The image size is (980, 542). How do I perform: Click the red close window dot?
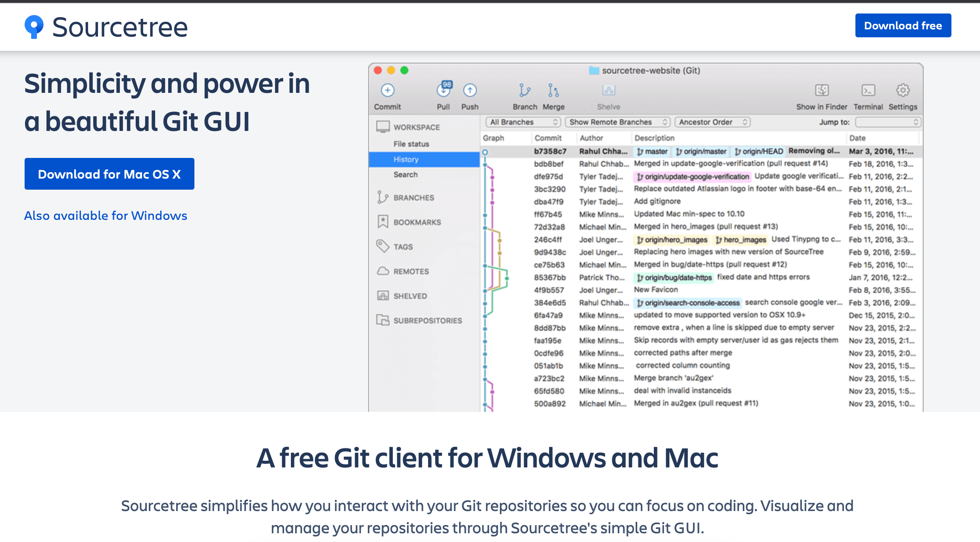(x=378, y=70)
